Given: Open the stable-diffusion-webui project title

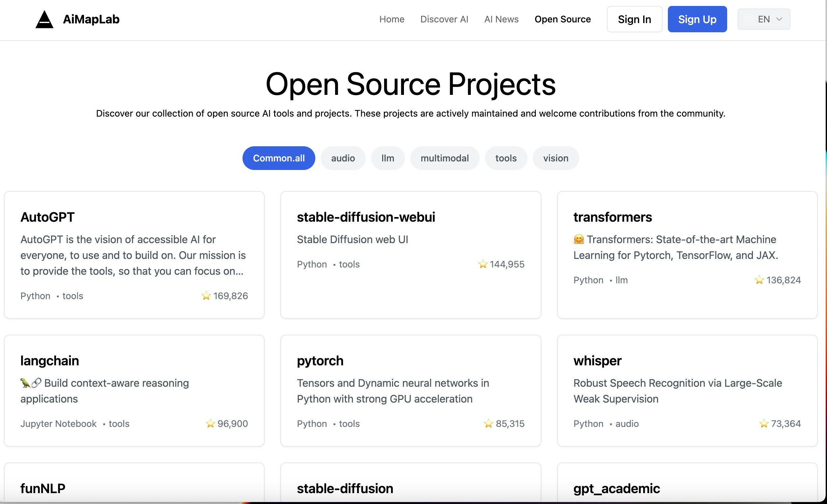Looking at the screenshot, I should (x=365, y=217).
